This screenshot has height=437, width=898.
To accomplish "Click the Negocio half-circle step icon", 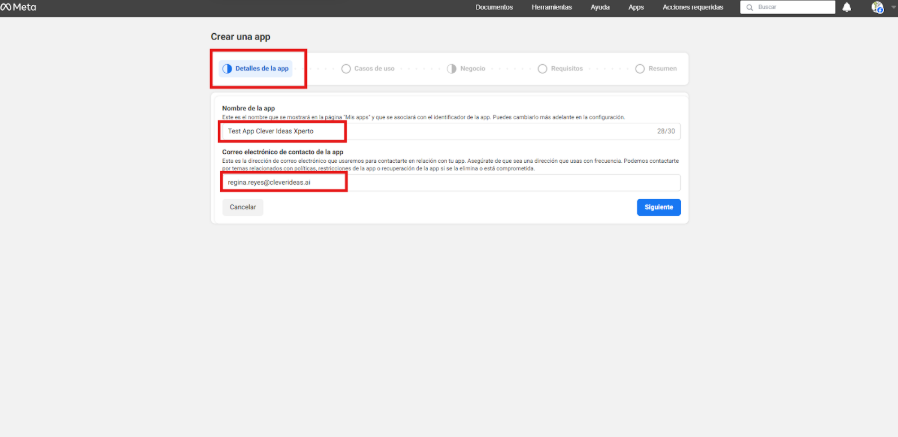I will pyautogui.click(x=452, y=69).
